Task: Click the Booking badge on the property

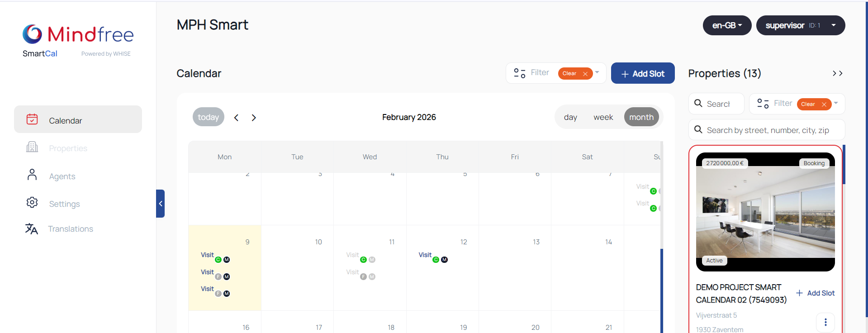Action: click(814, 163)
